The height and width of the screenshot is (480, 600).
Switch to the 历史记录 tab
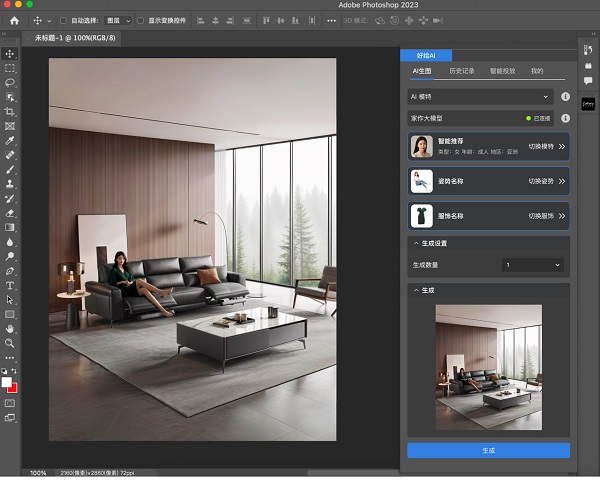pos(461,72)
